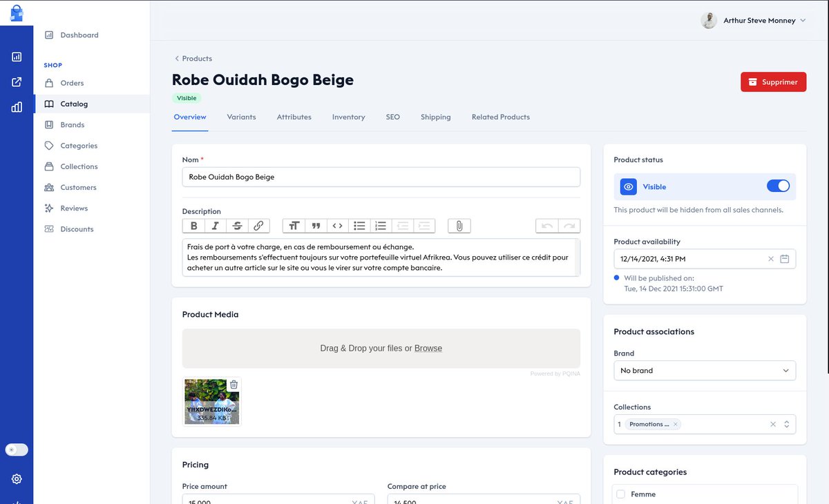Insert a hyperlink using the link icon
Viewport: 829px width, 504px height.
click(x=258, y=225)
